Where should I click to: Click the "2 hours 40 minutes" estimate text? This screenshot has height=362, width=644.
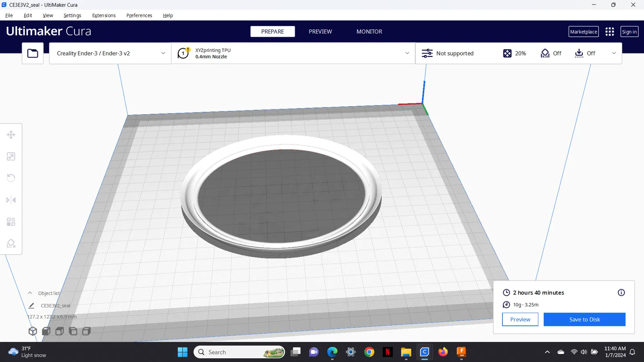(539, 293)
